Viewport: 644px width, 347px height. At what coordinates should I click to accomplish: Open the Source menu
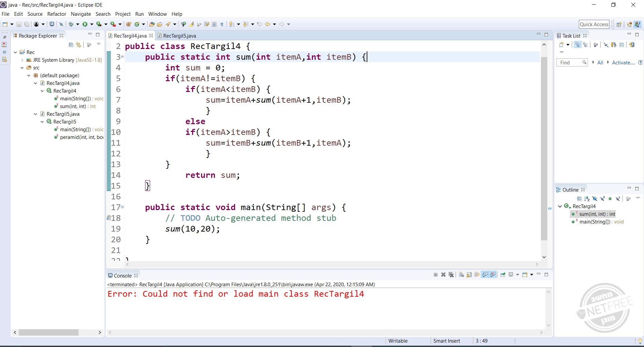click(x=35, y=14)
